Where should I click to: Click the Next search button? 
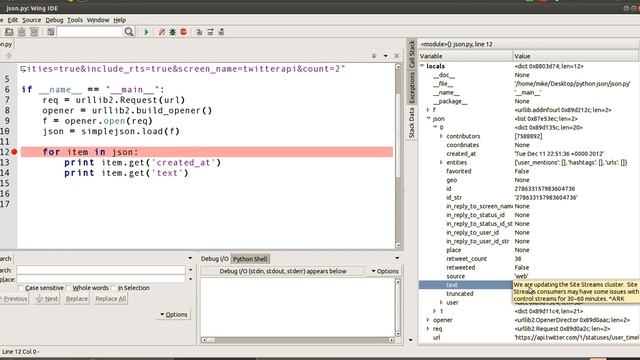pos(47,299)
